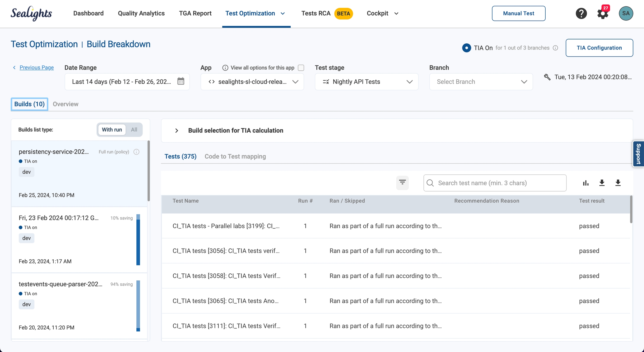The width and height of the screenshot is (644, 352).
Task: Check View all options for this app
Action: pos(301,68)
